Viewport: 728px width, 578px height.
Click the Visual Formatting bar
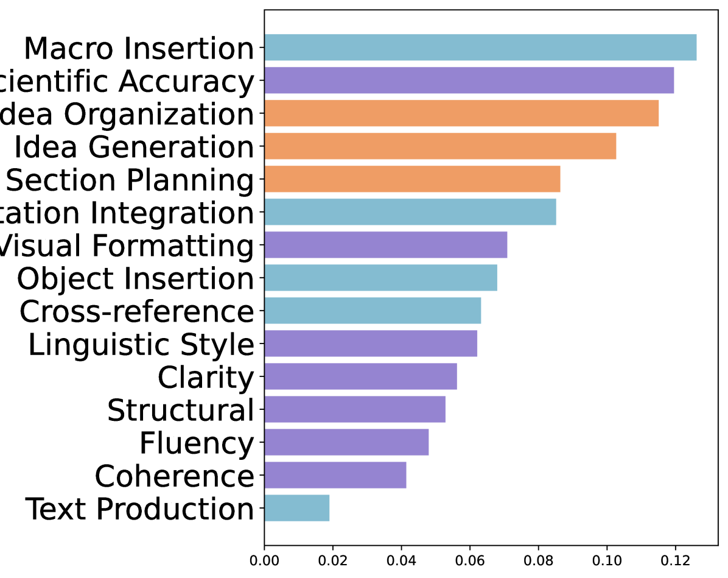tap(385, 245)
